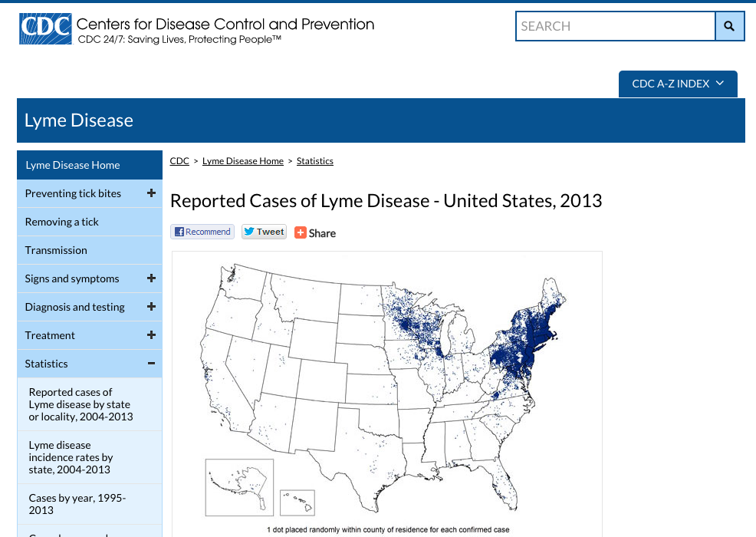The height and width of the screenshot is (537, 756).
Task: Click the Twitter Tweet button
Action: pos(264,232)
